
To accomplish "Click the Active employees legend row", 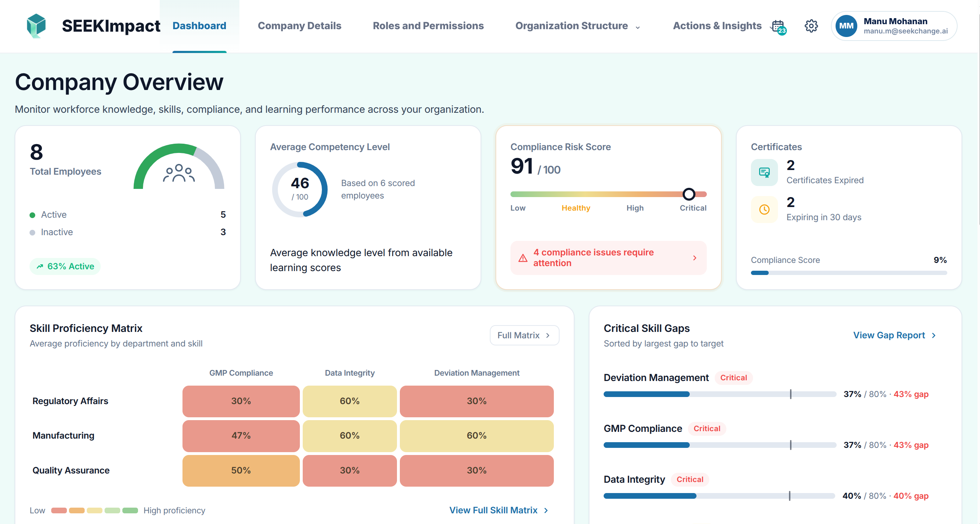I will (x=128, y=215).
